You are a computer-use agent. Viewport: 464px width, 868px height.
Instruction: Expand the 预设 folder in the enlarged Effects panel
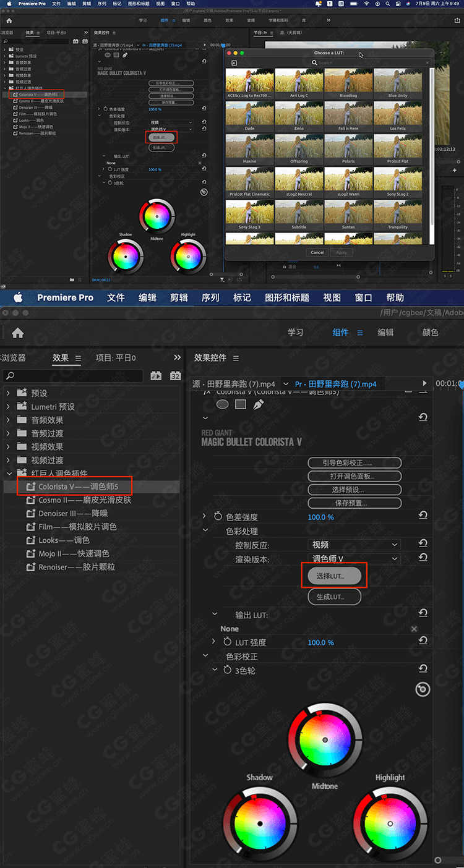click(x=8, y=393)
